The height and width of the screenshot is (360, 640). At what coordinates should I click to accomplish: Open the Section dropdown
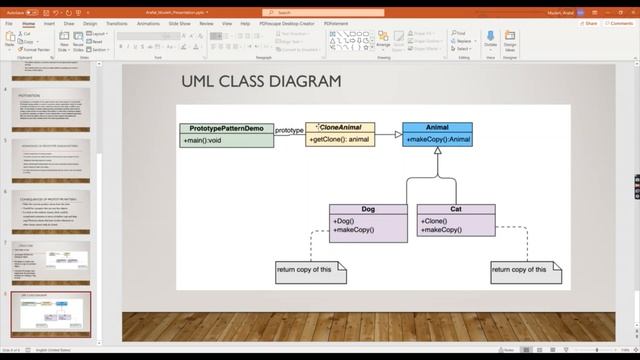(x=98, y=50)
